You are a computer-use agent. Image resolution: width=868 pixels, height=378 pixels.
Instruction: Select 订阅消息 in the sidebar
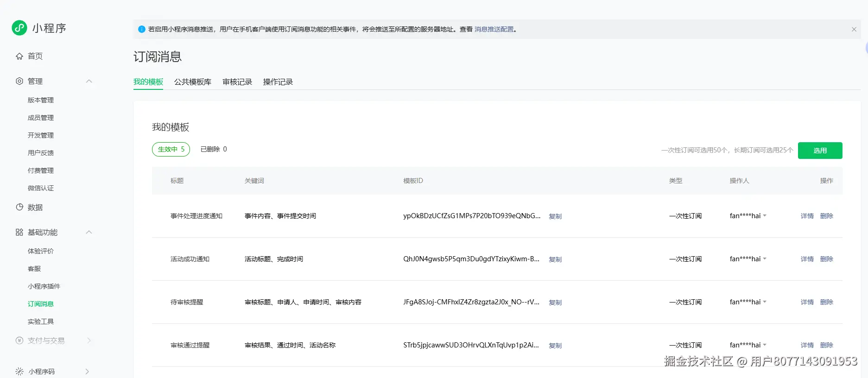[41, 304]
